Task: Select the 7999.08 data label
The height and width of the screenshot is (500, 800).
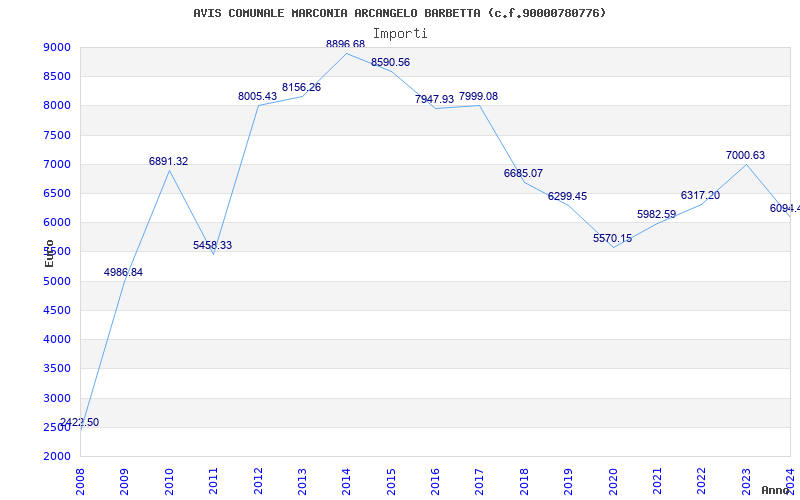Action: tap(479, 96)
